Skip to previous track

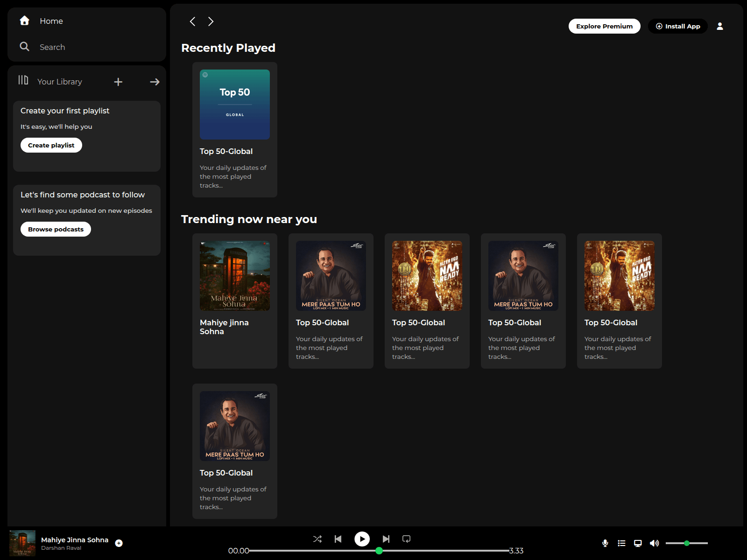338,539
